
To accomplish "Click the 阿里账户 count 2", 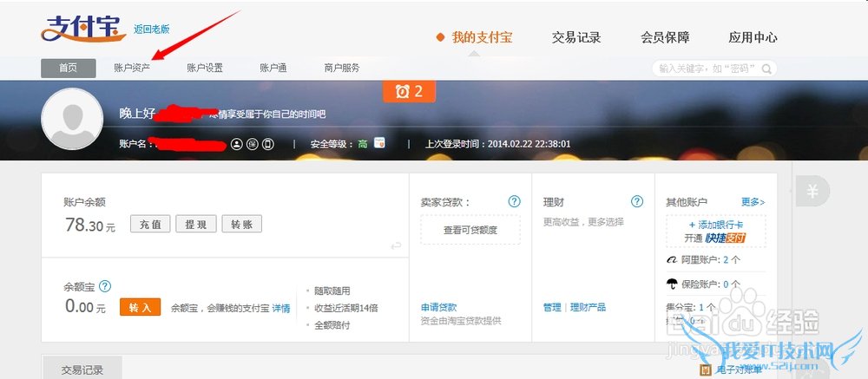I will 726,259.
